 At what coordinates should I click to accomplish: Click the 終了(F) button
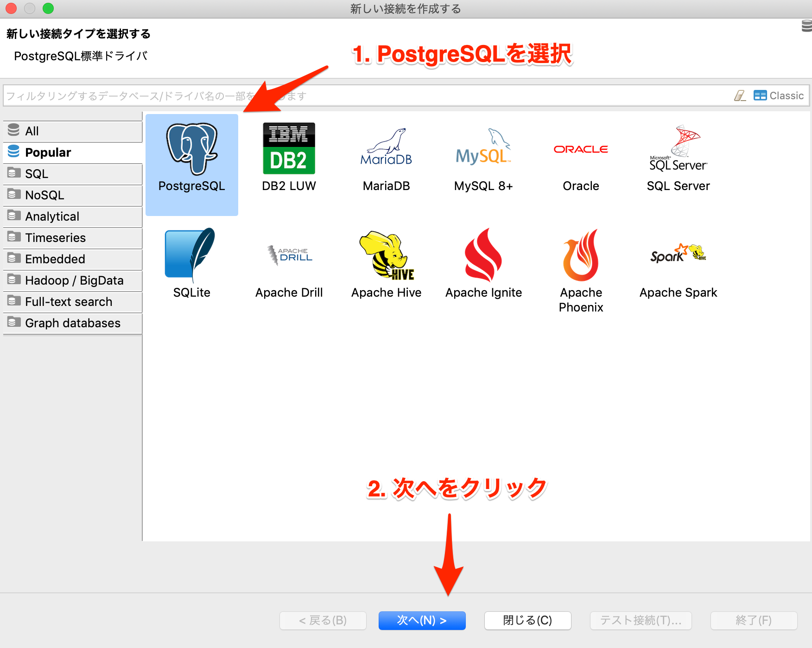click(x=754, y=620)
